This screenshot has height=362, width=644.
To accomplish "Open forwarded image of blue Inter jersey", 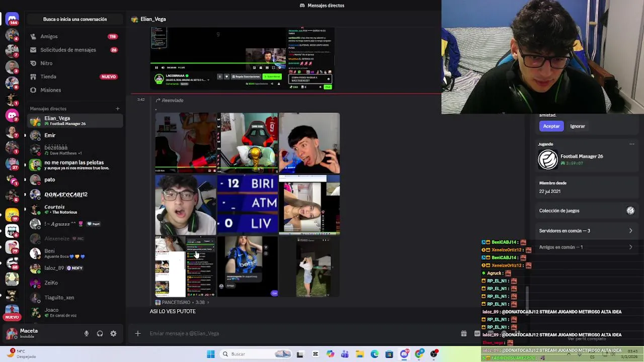I will [x=248, y=266].
